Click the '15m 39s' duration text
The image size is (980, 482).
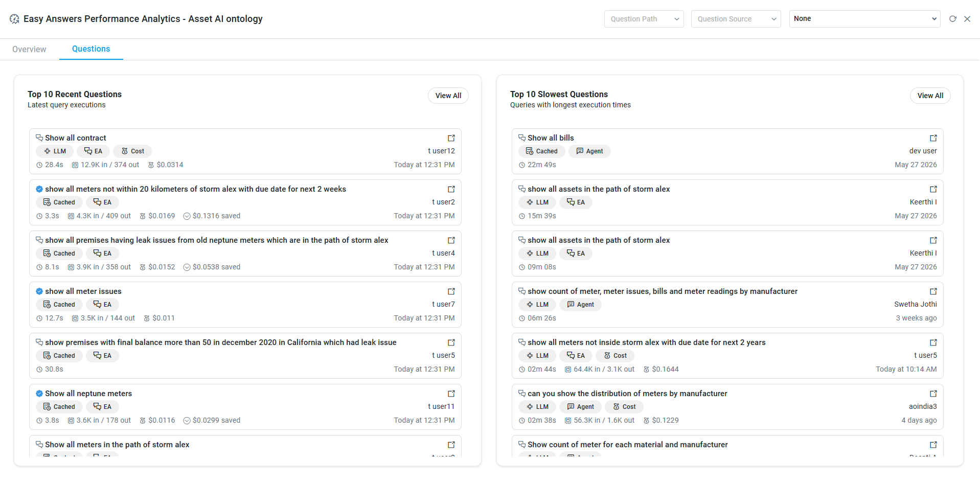(542, 216)
